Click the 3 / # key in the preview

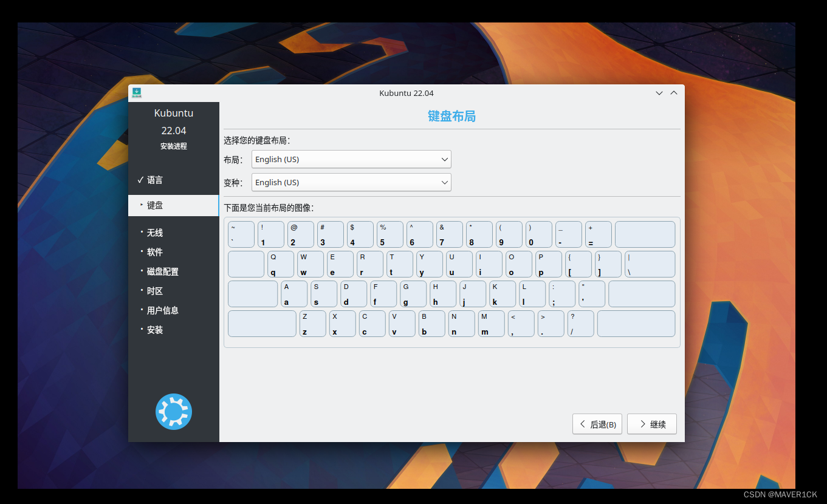(331, 234)
